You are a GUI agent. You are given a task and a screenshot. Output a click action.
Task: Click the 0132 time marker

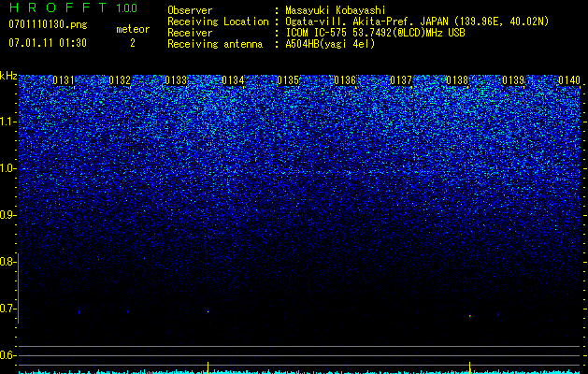coord(120,80)
